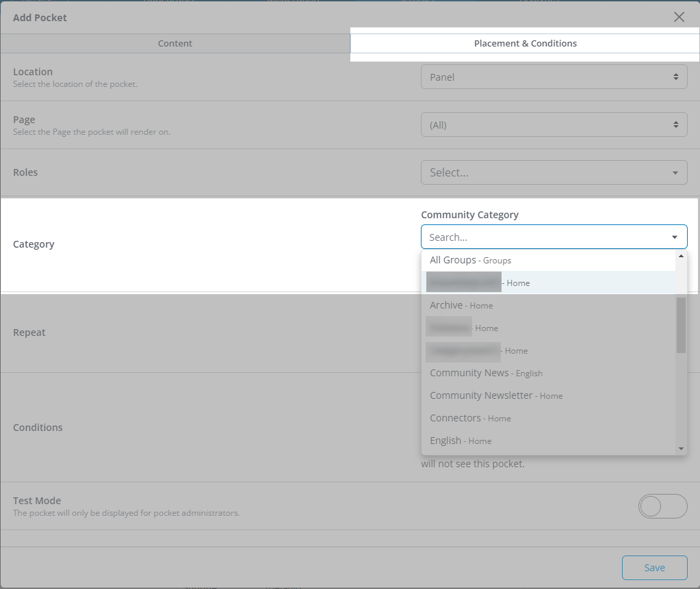Viewport: 700px width, 589px height.
Task: Pick Community Newsletter - Home option
Action: 496,395
